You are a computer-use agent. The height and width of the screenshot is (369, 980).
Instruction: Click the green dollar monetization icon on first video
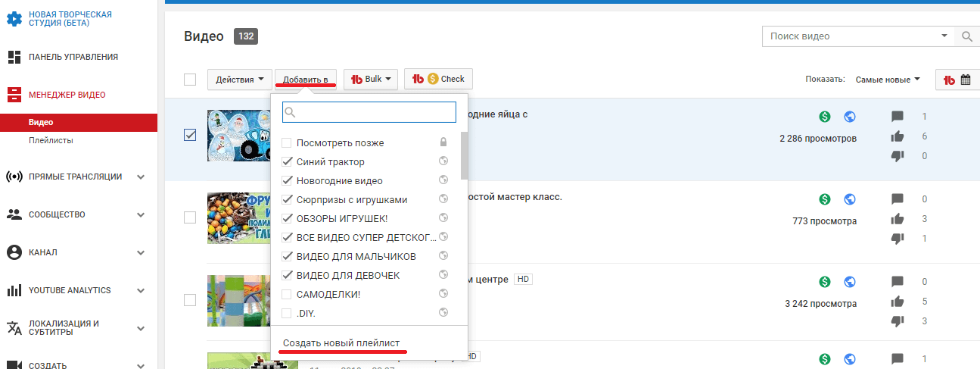coord(825,117)
